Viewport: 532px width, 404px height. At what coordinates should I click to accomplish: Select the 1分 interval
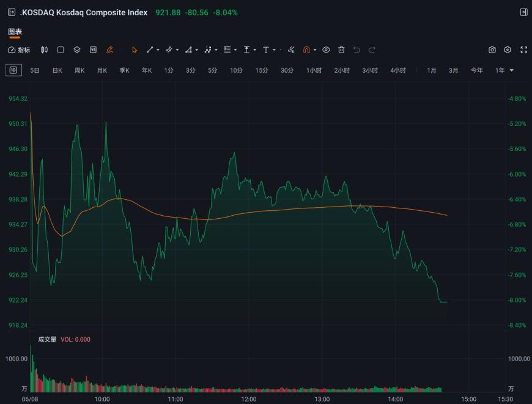[x=169, y=70]
